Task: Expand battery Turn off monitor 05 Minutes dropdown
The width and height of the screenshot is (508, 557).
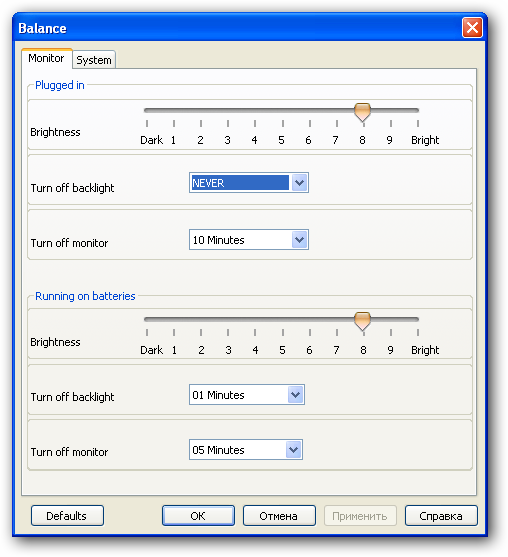Action: (x=246, y=450)
